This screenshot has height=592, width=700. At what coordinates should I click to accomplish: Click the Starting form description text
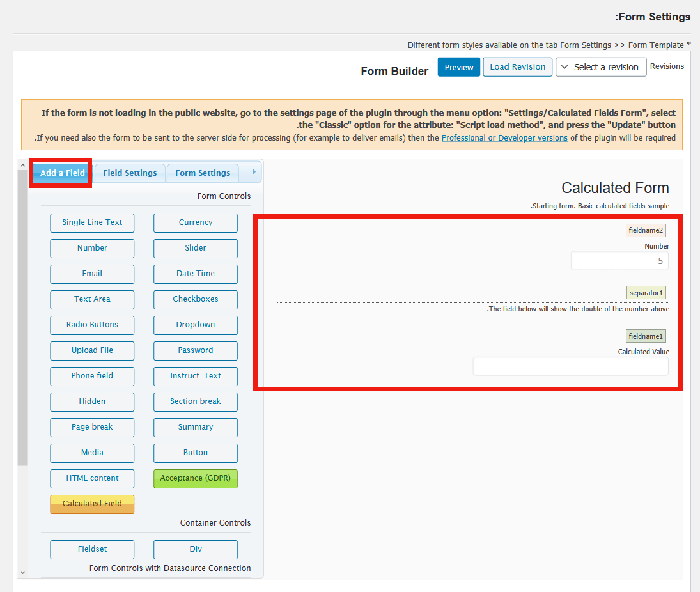pyautogui.click(x=600, y=206)
